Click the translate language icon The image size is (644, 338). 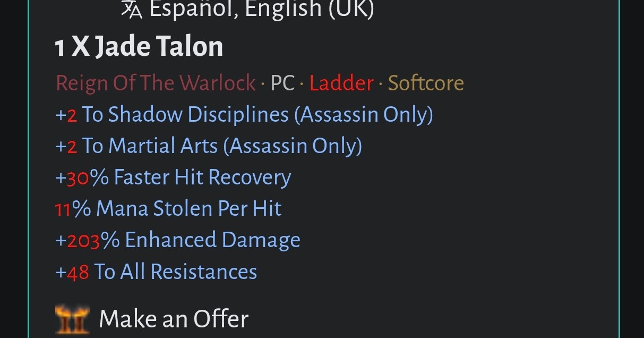click(132, 8)
